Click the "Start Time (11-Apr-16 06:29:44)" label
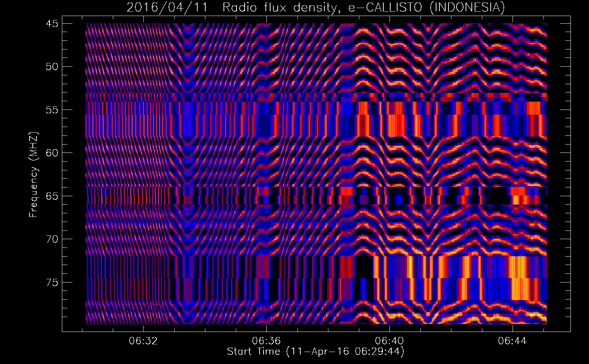 tap(316, 352)
